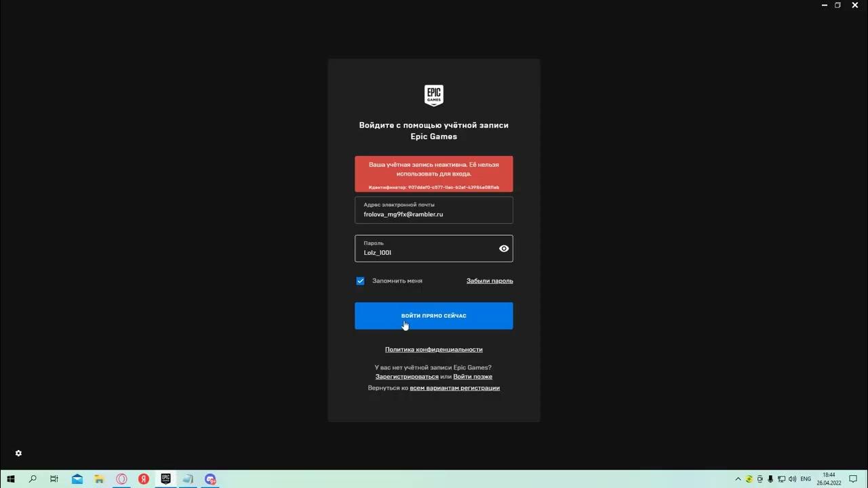Open Task View in taskbar
Screen dimensions: 868x488
[54, 479]
